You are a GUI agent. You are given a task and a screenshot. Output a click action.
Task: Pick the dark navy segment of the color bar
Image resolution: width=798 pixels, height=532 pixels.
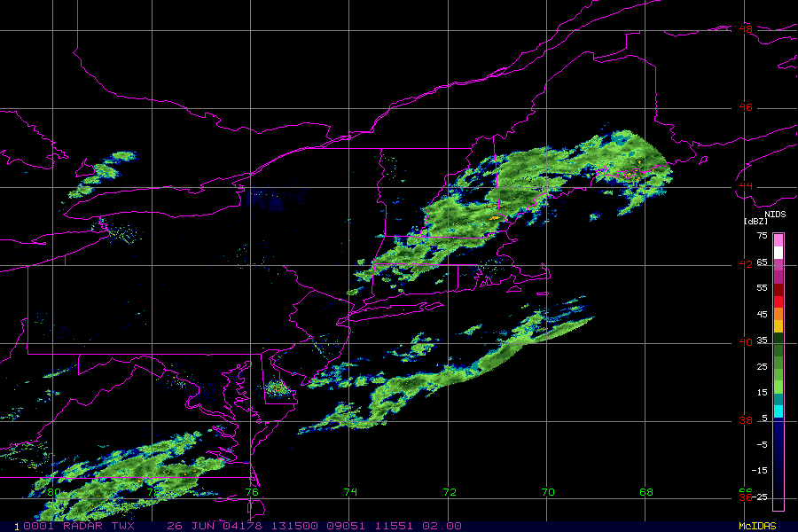click(x=778, y=463)
